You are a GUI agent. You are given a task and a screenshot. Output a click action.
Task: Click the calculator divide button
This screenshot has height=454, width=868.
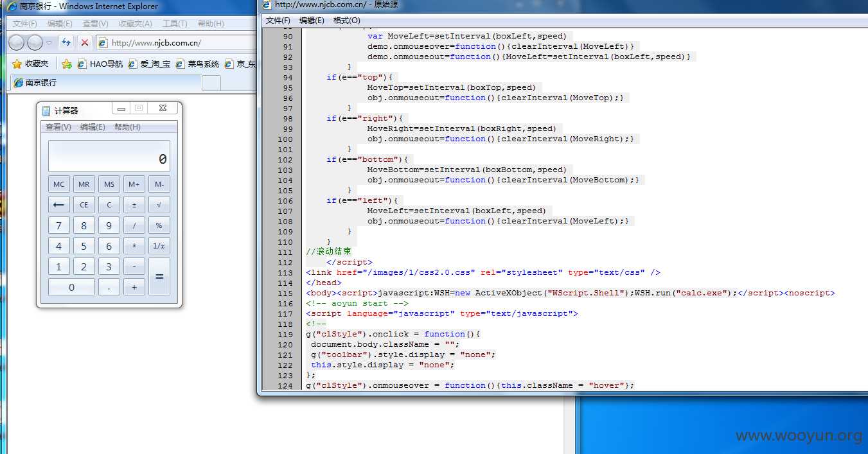click(134, 225)
